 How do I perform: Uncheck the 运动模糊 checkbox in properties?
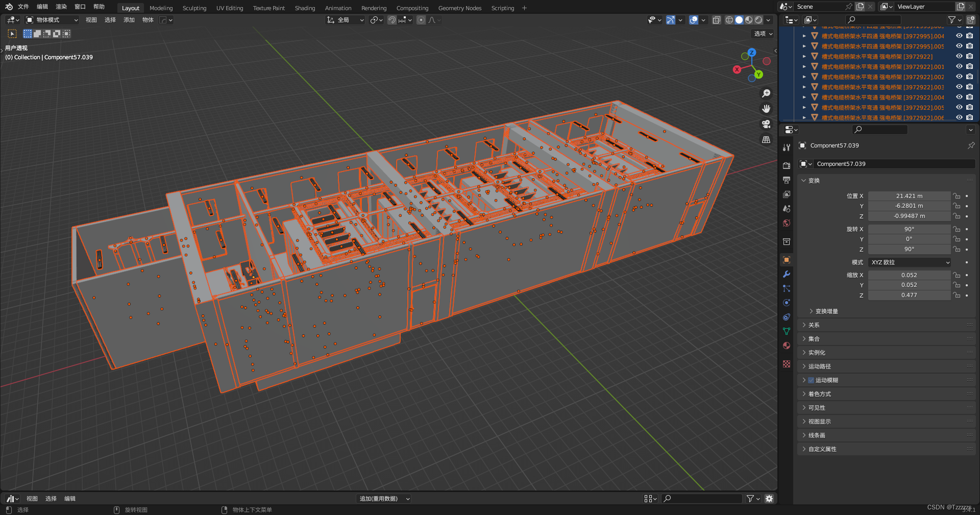(x=811, y=380)
